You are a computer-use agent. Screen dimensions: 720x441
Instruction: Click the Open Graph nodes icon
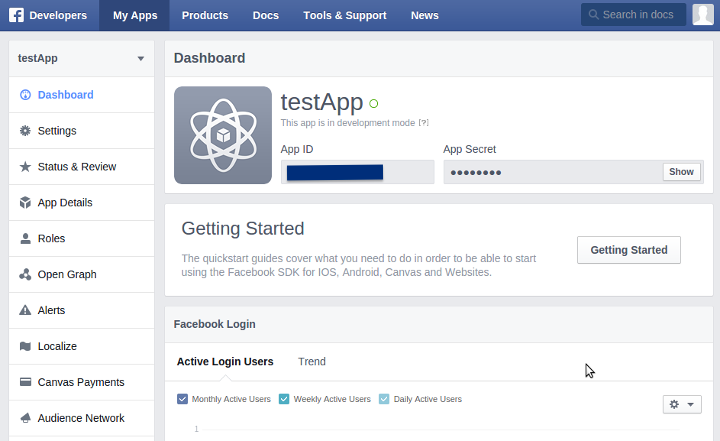click(x=25, y=274)
